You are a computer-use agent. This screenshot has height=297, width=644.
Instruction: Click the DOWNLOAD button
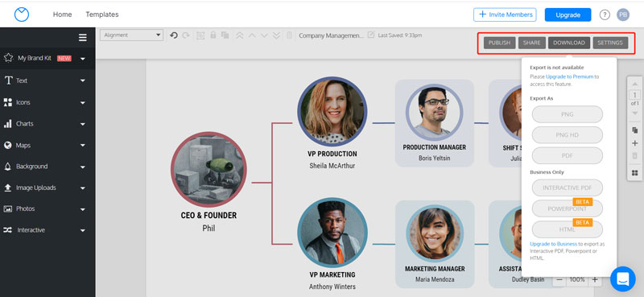click(x=569, y=43)
